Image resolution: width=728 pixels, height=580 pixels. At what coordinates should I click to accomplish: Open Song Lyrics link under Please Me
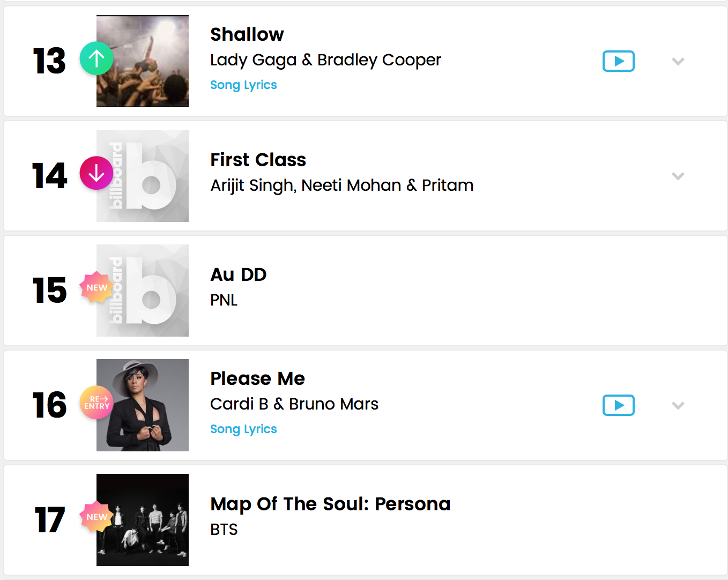click(243, 429)
